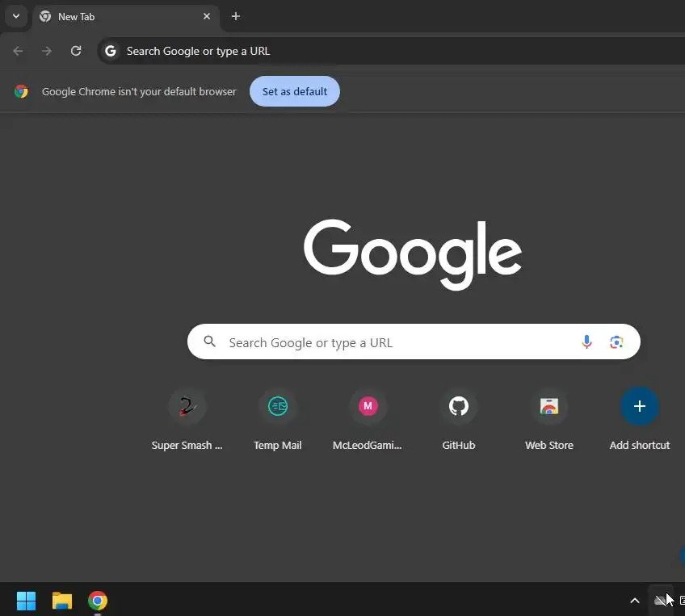Click the "Web Store" label

click(549, 446)
